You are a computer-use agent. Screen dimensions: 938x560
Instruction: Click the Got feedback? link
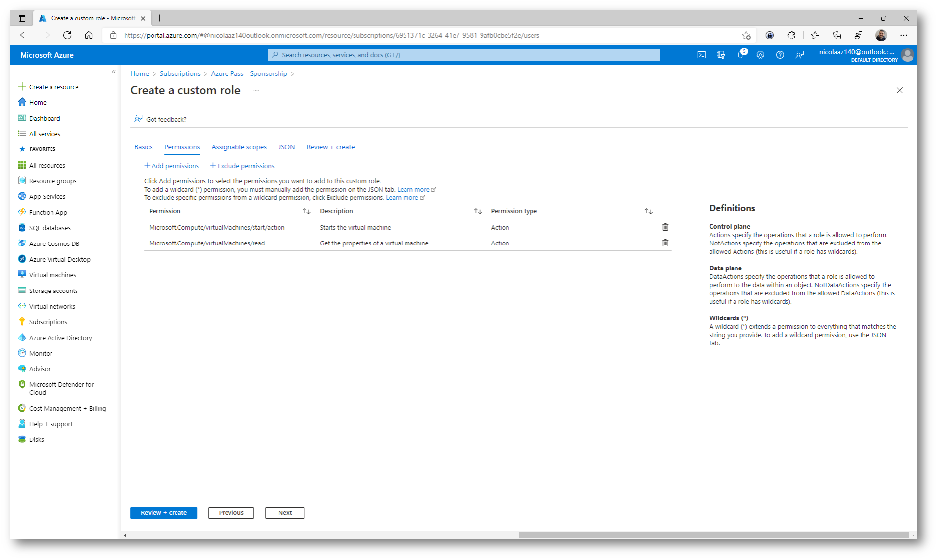pos(160,119)
